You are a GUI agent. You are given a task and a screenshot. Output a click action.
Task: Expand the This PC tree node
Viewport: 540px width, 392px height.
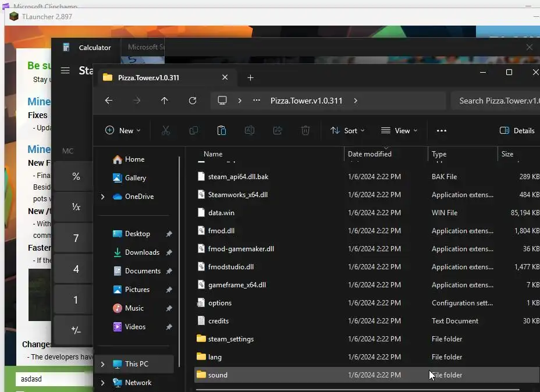(102, 364)
